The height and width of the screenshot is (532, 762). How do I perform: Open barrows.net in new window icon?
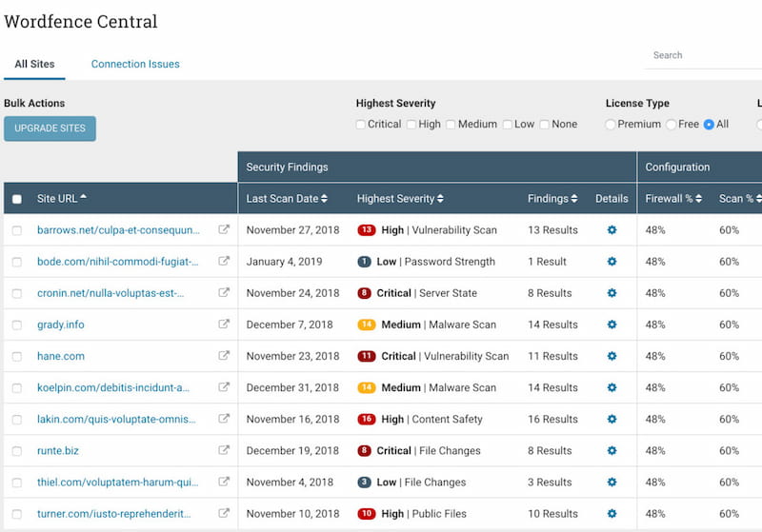pos(224,229)
